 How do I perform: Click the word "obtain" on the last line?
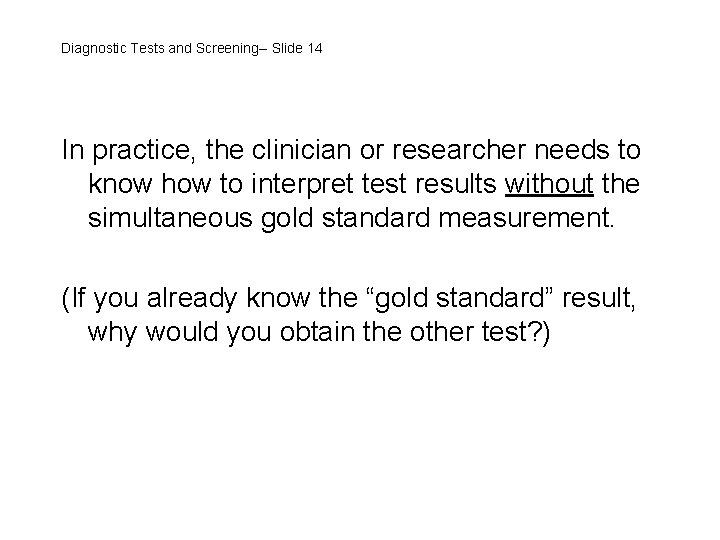(317, 332)
